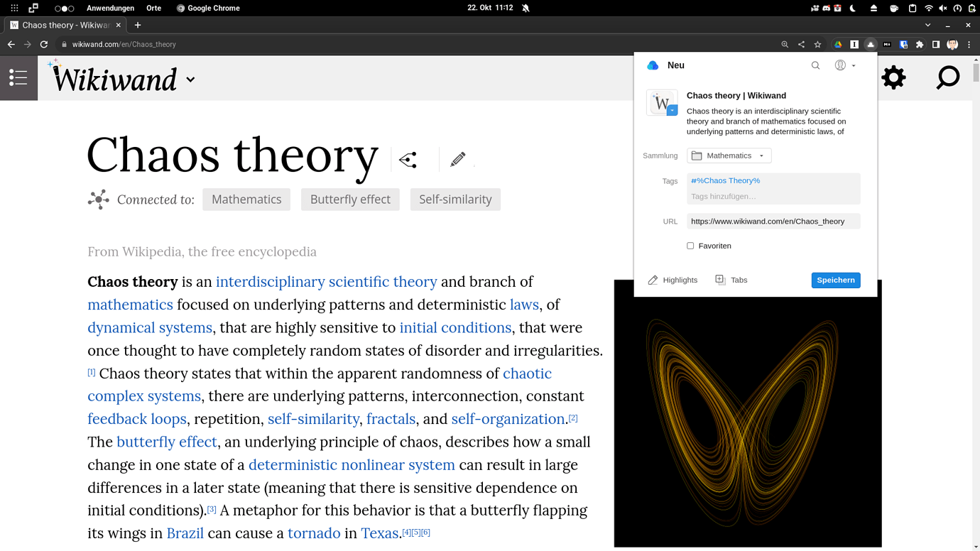Open Wikiwand settings gear icon
The image size is (980, 551).
pyautogui.click(x=893, y=77)
